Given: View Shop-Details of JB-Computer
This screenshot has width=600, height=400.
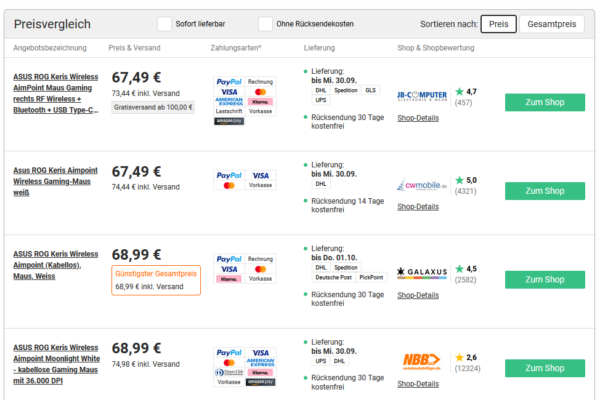Looking at the screenshot, I should tap(418, 118).
